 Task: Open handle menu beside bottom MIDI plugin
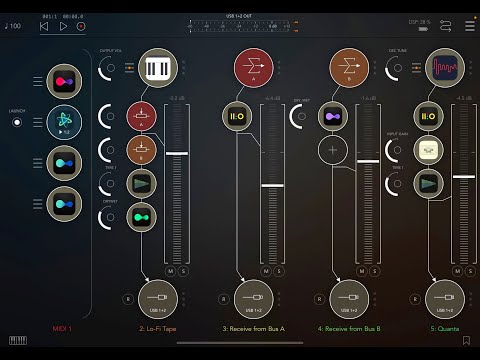coord(38,204)
